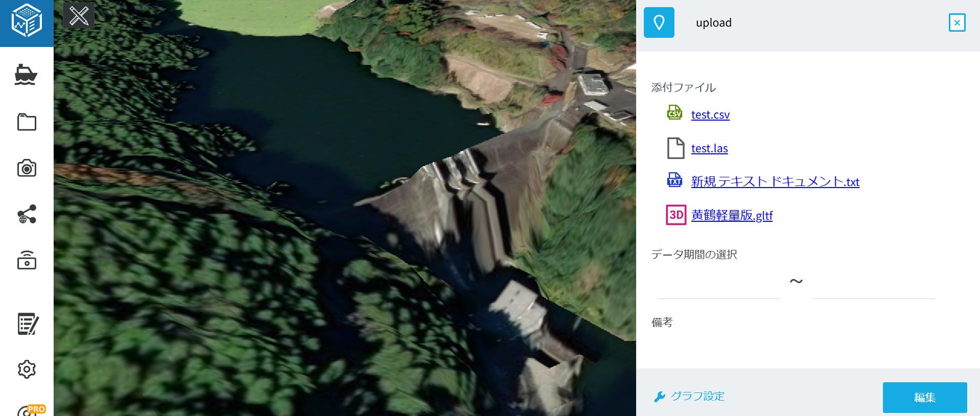
Task: Open the ship icon in sidebar
Action: point(26,75)
